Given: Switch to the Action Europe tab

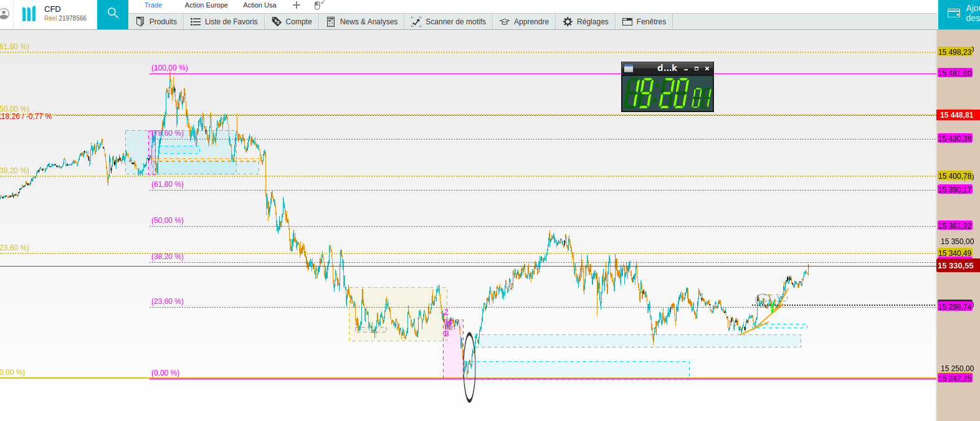Looking at the screenshot, I should (x=206, y=5).
